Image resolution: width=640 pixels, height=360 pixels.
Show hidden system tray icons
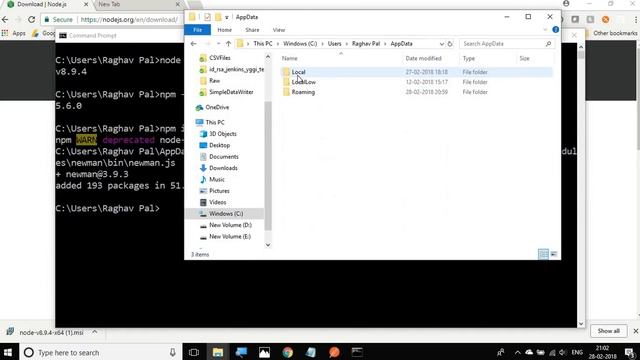pos(518,352)
